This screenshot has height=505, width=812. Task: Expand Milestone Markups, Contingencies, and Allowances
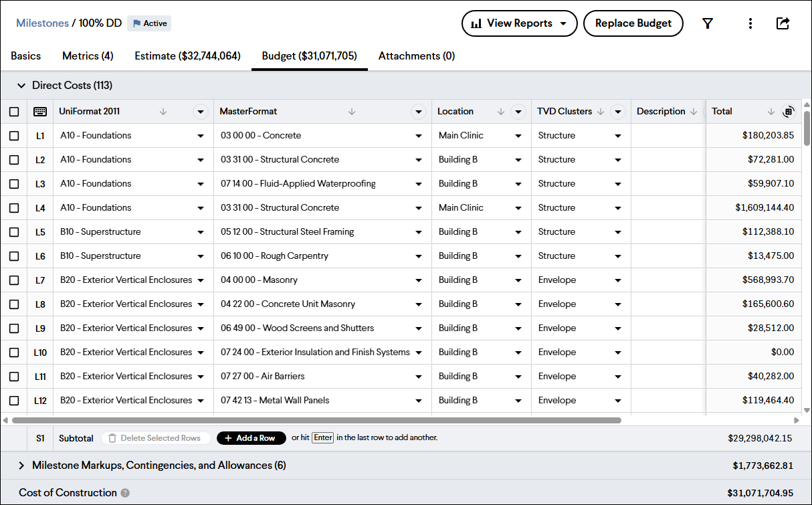(21, 466)
